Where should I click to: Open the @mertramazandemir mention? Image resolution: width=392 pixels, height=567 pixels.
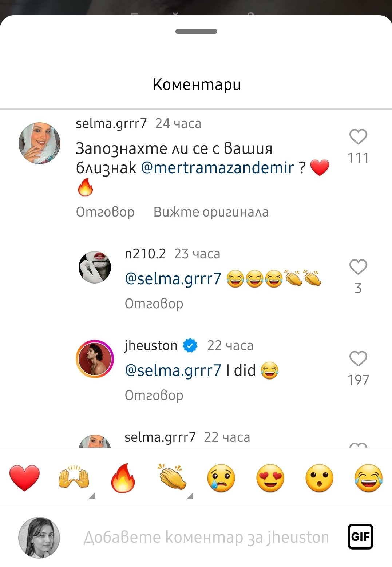pos(217,168)
